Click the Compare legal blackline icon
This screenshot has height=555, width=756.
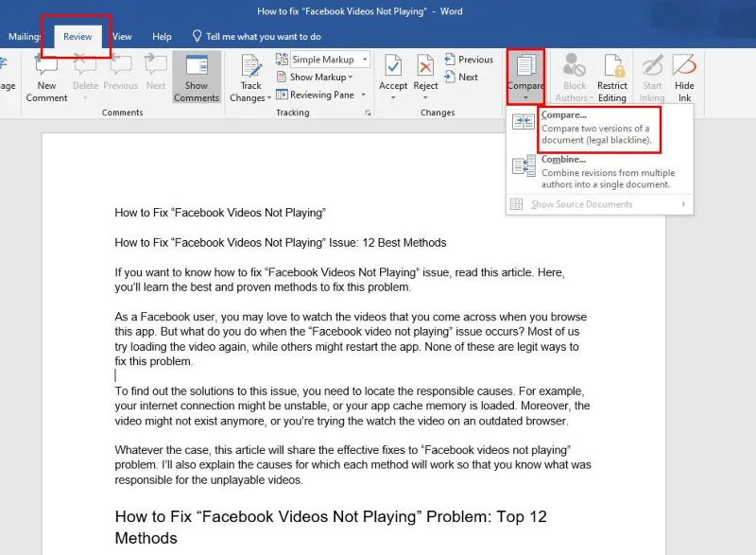(x=524, y=122)
